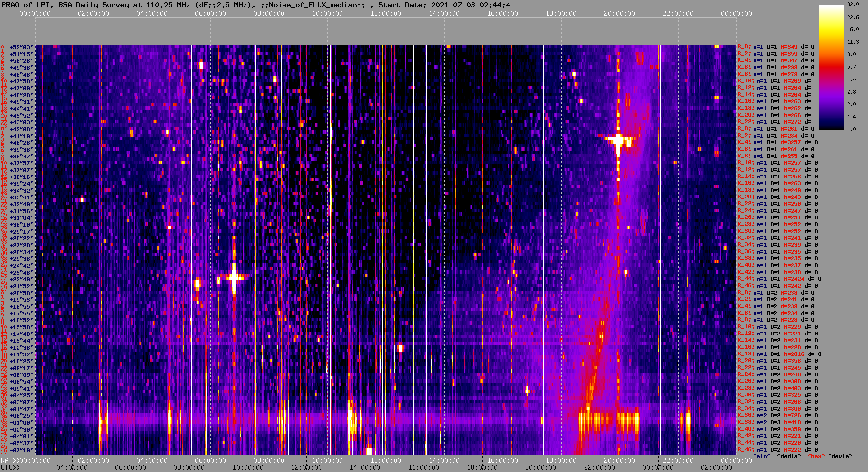Click the '^min^' legend label
The image size is (868, 472).
pyautogui.click(x=762, y=456)
